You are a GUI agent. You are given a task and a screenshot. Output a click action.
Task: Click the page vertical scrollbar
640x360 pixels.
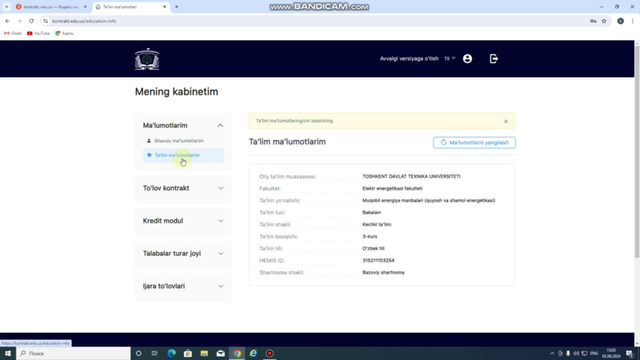637,151
